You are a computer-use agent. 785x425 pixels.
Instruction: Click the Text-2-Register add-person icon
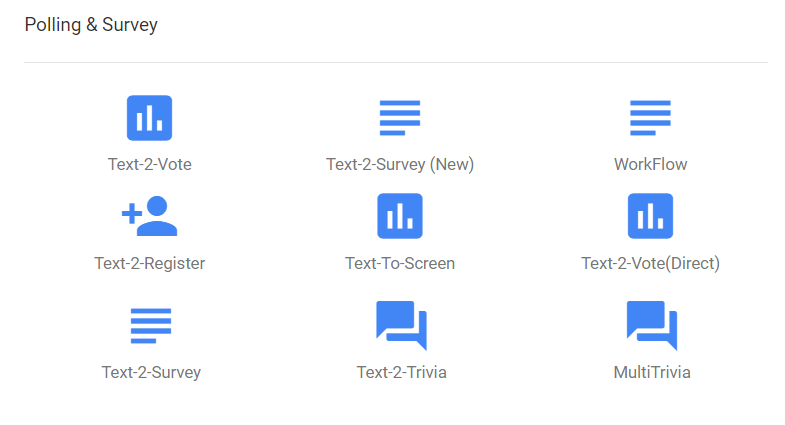150,216
